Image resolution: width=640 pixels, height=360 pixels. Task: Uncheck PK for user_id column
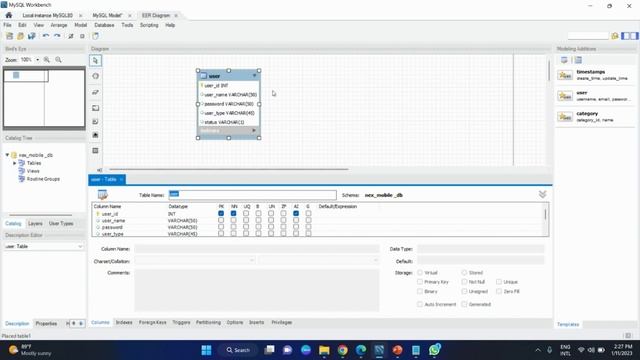(221, 213)
